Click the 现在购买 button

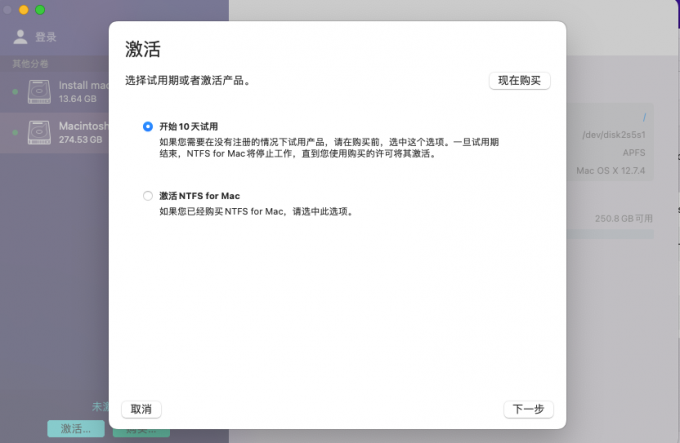click(520, 81)
